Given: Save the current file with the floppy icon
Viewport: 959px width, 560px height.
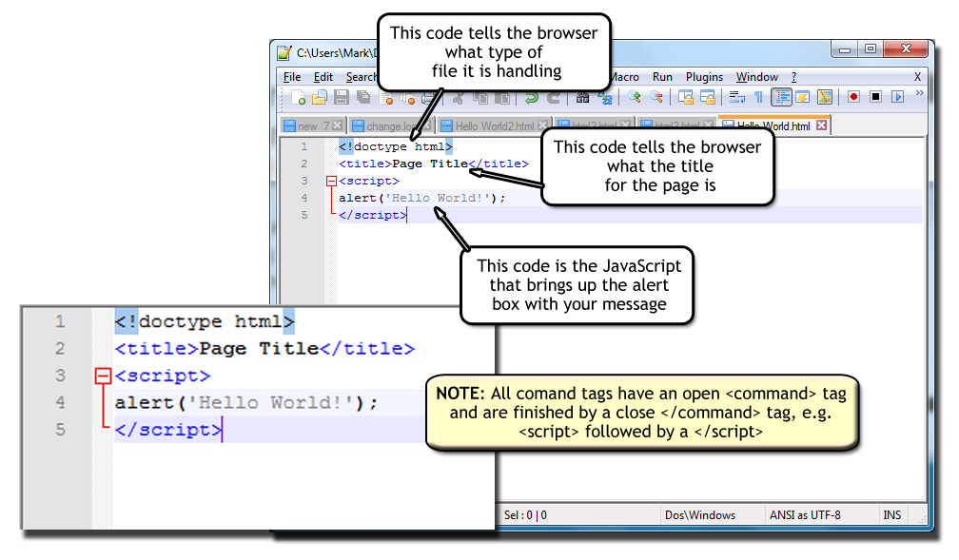Looking at the screenshot, I should pos(342,97).
